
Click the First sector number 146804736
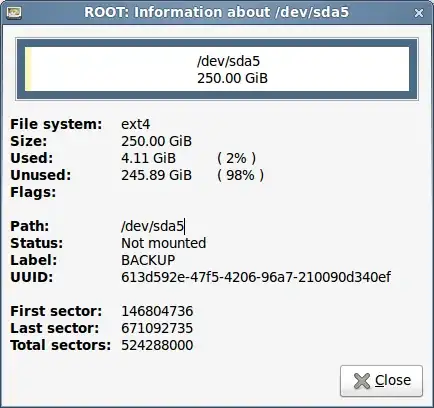[x=157, y=311]
